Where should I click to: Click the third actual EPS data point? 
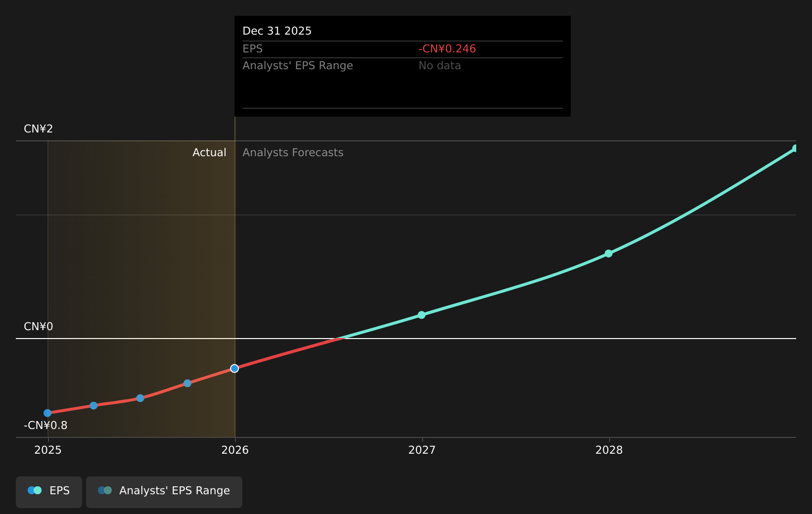[140, 398]
